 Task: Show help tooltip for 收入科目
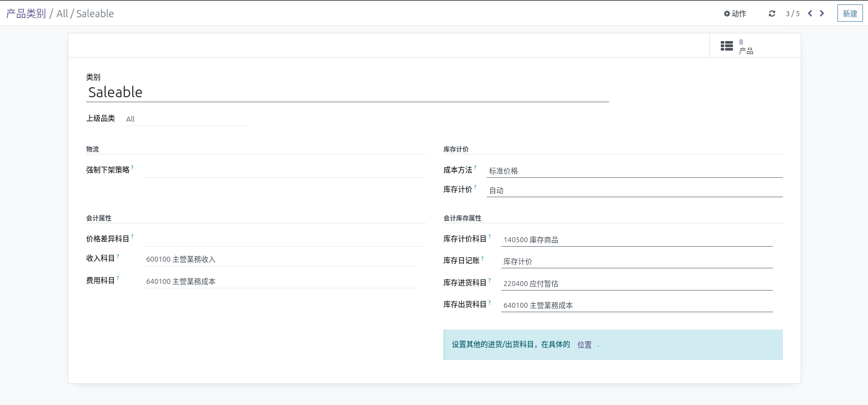click(118, 256)
